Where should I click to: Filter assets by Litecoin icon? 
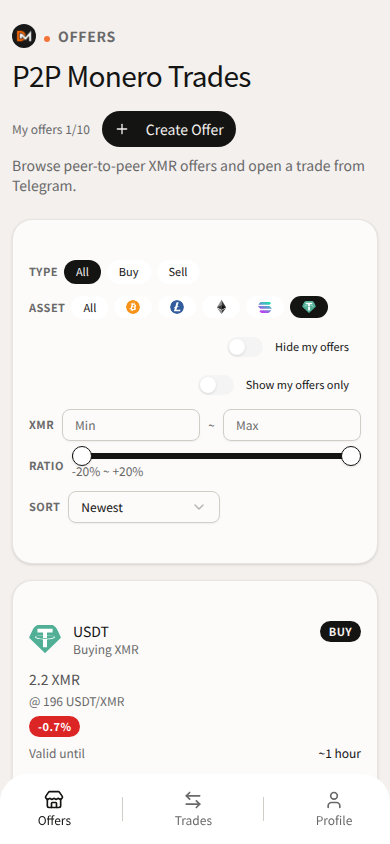[177, 307]
